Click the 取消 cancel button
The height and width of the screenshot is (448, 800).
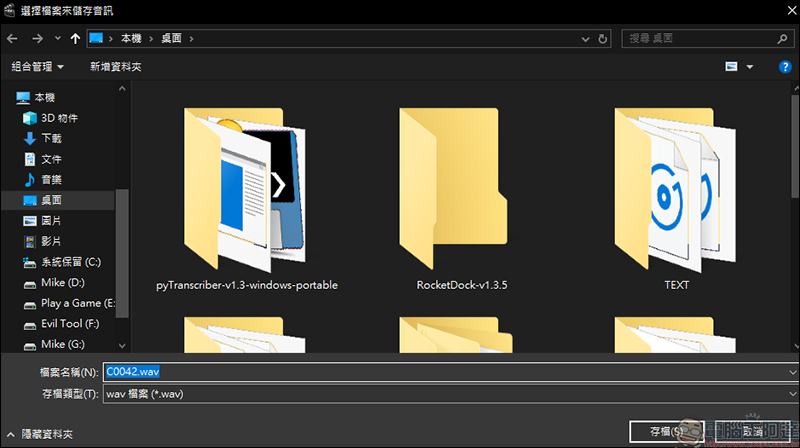point(746,431)
